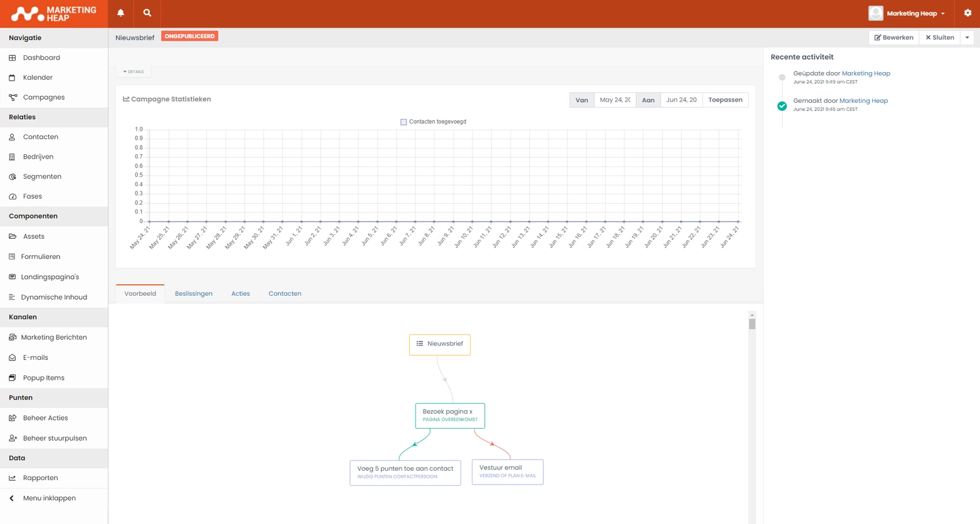
Task: Open the Marketing Heap user dropdown
Action: point(915,13)
